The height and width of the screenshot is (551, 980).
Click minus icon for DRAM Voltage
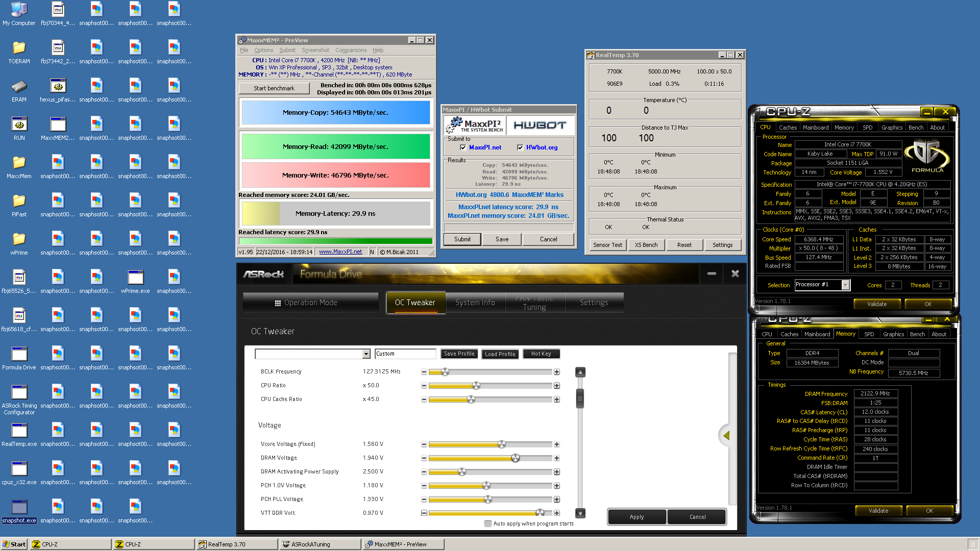click(424, 458)
